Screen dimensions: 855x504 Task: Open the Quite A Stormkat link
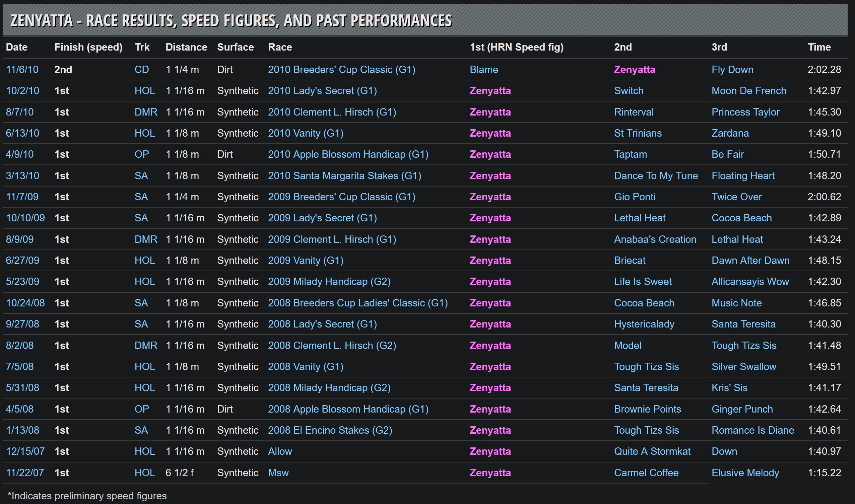652,451
